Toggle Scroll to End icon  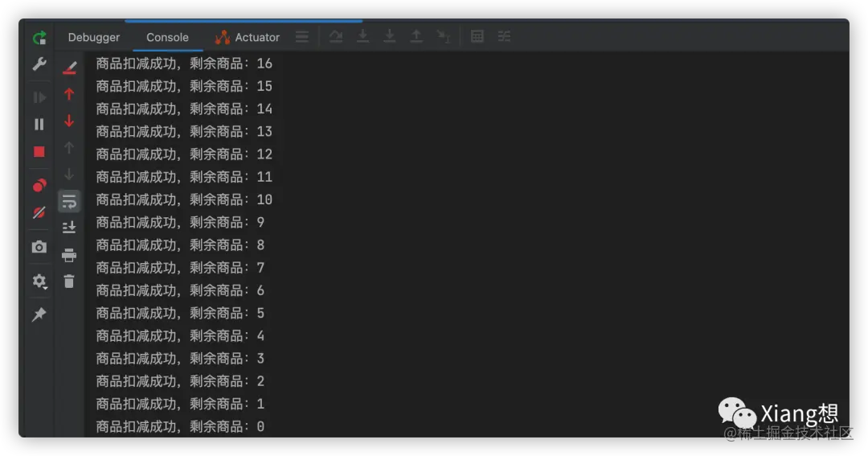point(69,227)
